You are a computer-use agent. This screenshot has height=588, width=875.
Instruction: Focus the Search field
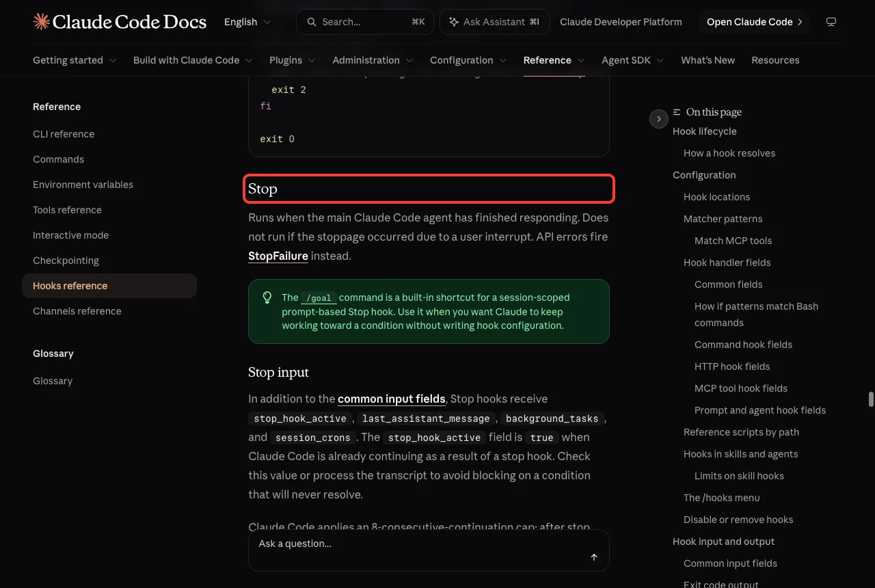365,22
